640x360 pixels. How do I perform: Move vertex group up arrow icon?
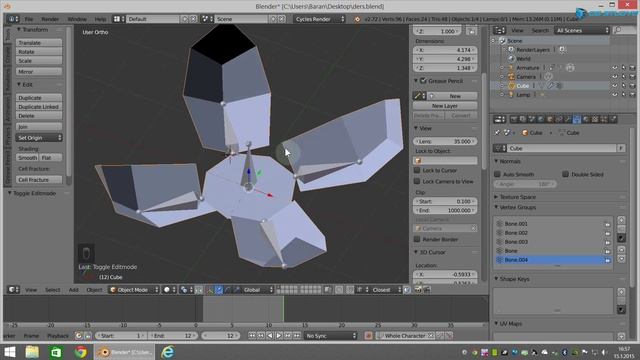point(621,250)
